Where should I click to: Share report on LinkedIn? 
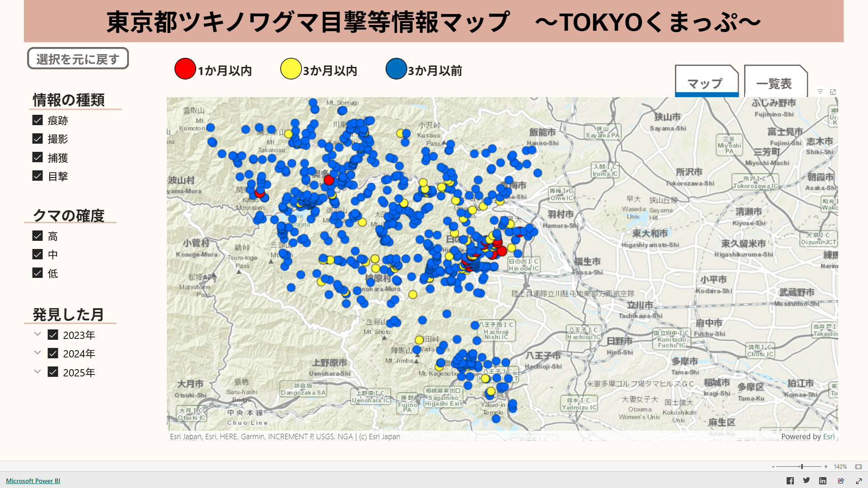coord(823,481)
